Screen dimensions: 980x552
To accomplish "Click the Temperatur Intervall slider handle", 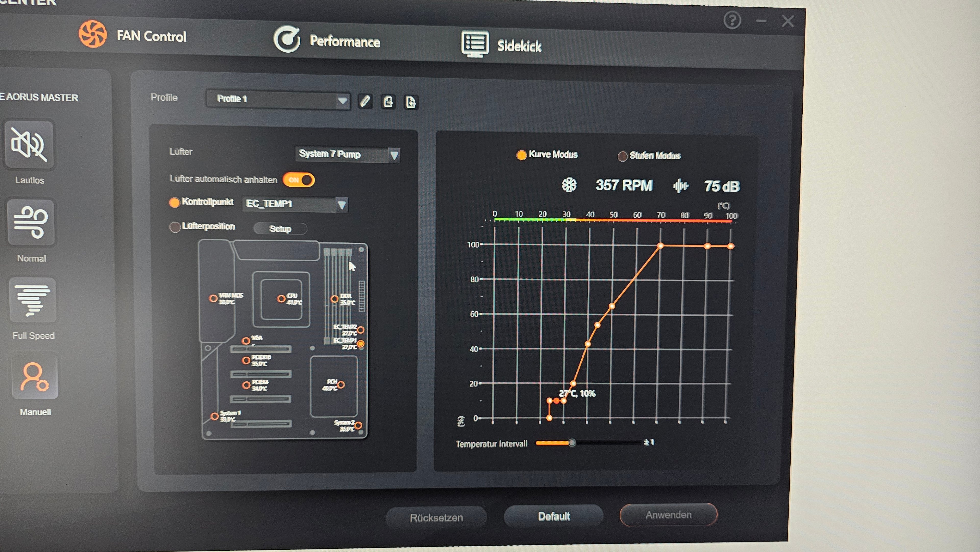I will (572, 442).
